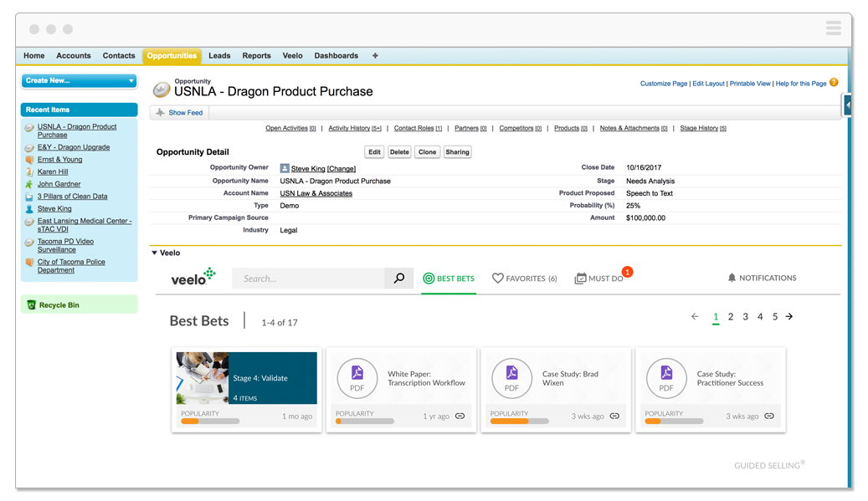Expand the right side panel handle

[847, 105]
